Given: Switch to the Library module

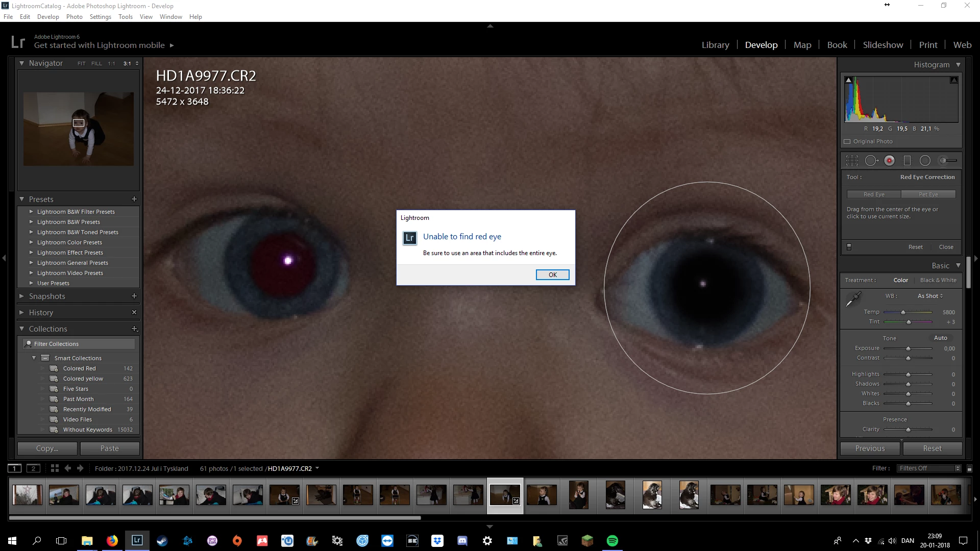Looking at the screenshot, I should (715, 45).
